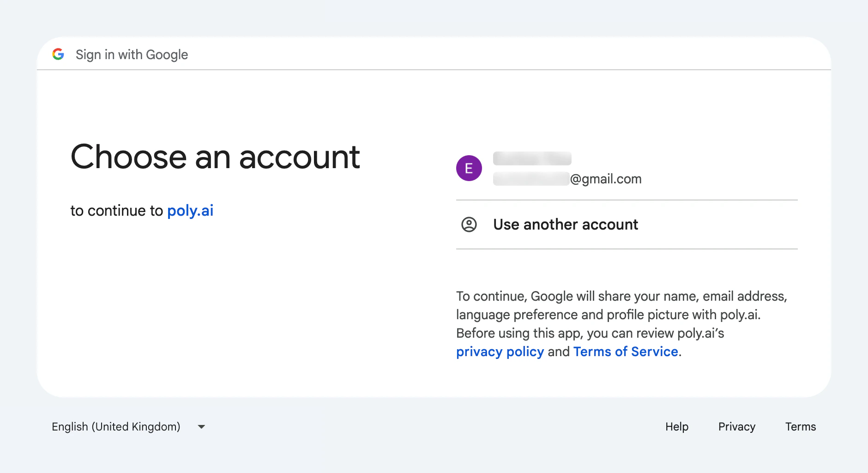Open the language selection dropdown
The image size is (868, 473).
pos(127,426)
